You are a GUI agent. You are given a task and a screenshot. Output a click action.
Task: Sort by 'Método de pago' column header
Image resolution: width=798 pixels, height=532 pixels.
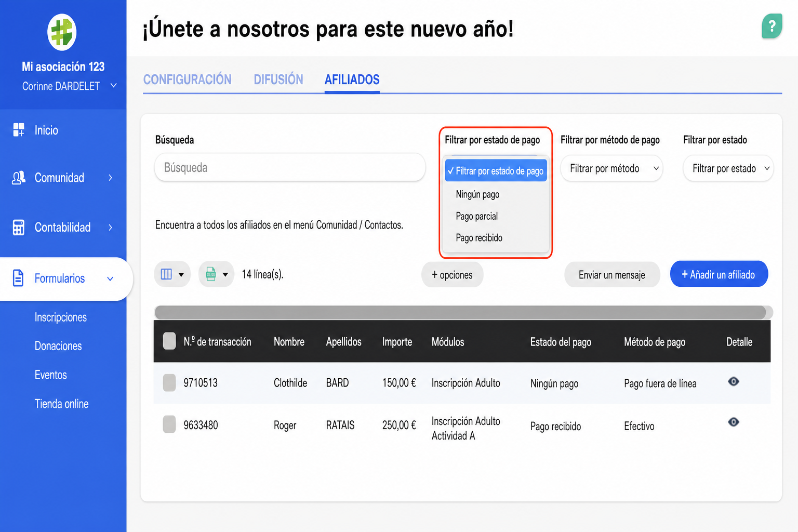tap(655, 342)
